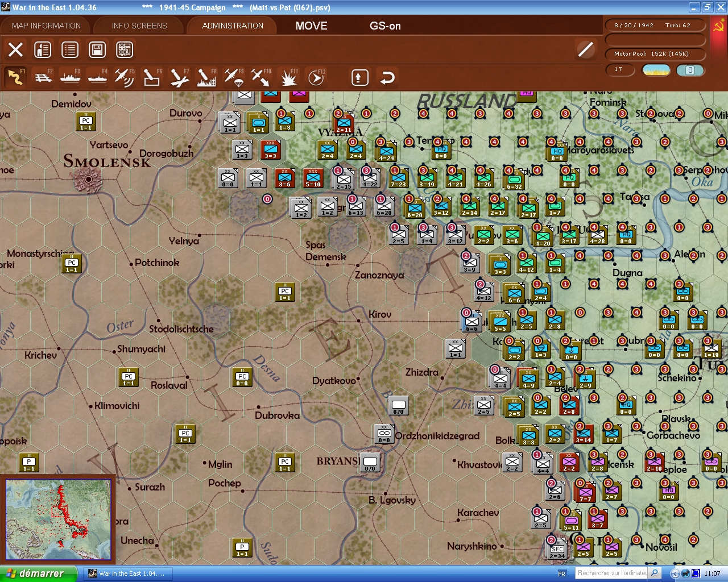728x582 pixels.
Task: Open the MAP INFORMATION tab
Action: click(x=47, y=26)
